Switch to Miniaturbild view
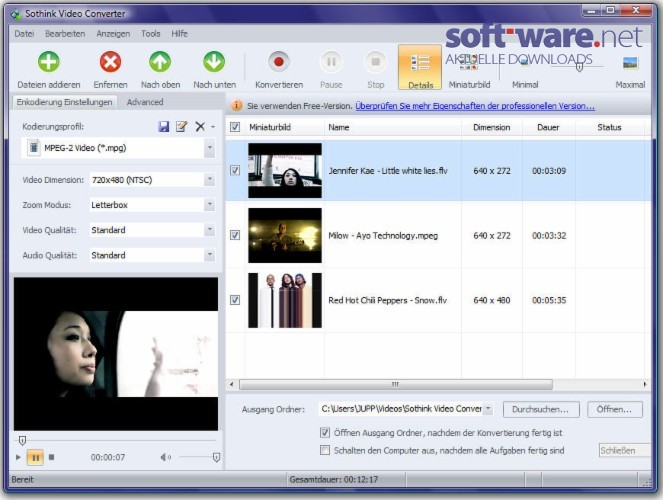Viewport: 663px width, 500px height. (469, 70)
